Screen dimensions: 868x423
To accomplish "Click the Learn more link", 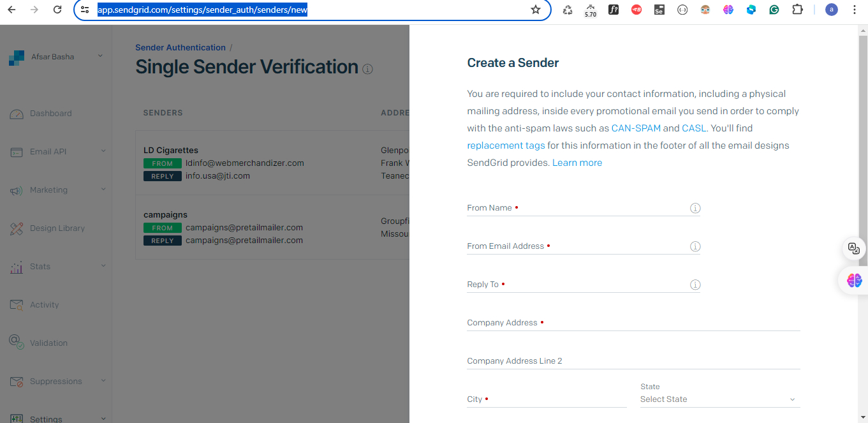I will (577, 162).
